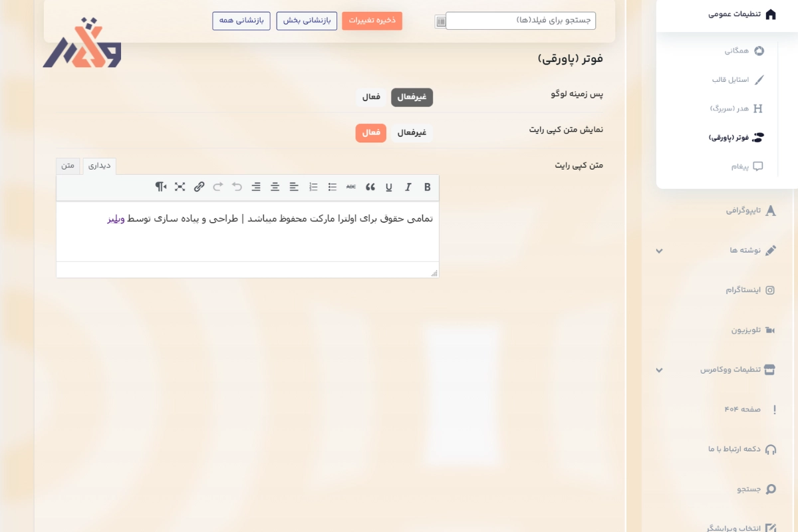Click the headset icon of دکمه ارتباط با ما
The width and height of the screenshot is (798, 532).
[771, 450]
